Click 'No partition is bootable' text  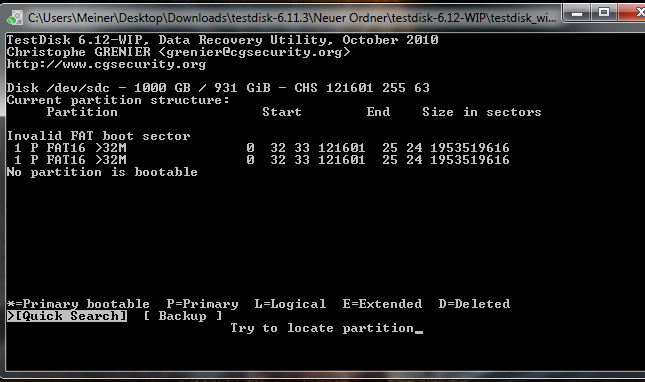click(102, 172)
